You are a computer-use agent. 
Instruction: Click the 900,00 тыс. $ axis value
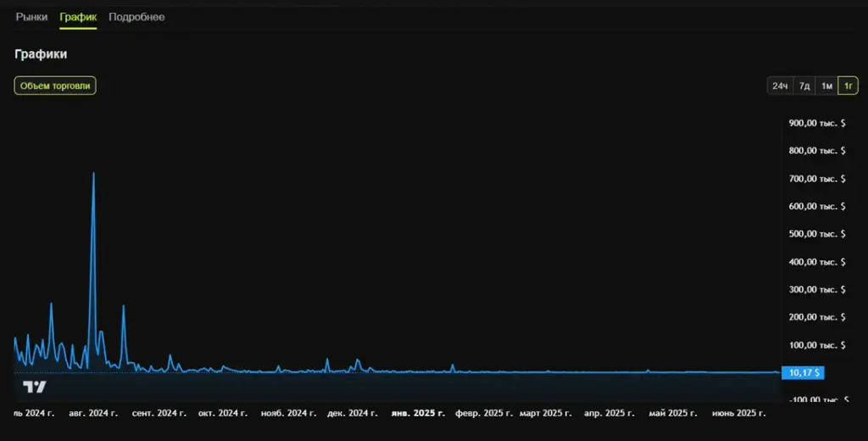(x=817, y=123)
